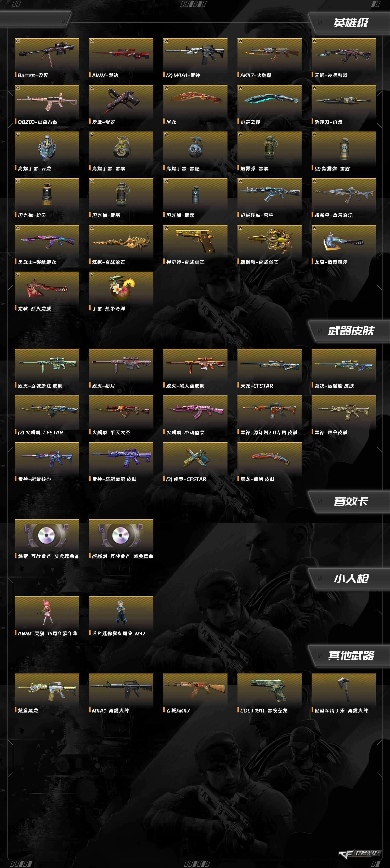Click the AWM-裁决 weapon icon

point(121,53)
